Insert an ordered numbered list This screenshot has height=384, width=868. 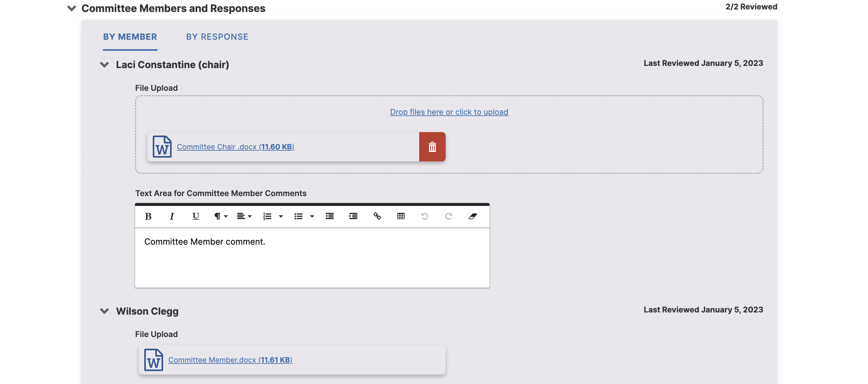click(x=267, y=216)
